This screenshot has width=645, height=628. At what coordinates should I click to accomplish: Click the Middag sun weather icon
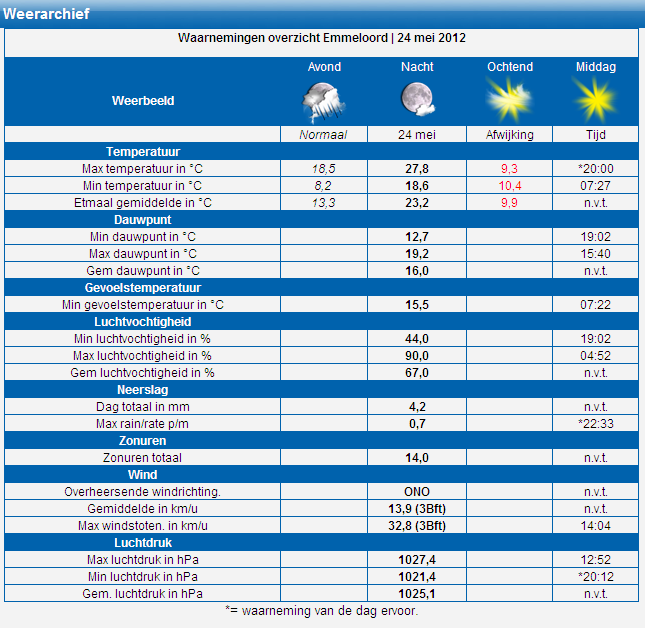tap(595, 100)
